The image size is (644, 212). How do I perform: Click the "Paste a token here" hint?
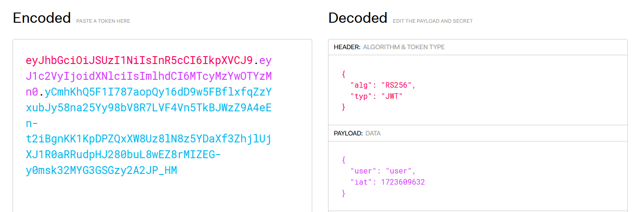(x=103, y=21)
